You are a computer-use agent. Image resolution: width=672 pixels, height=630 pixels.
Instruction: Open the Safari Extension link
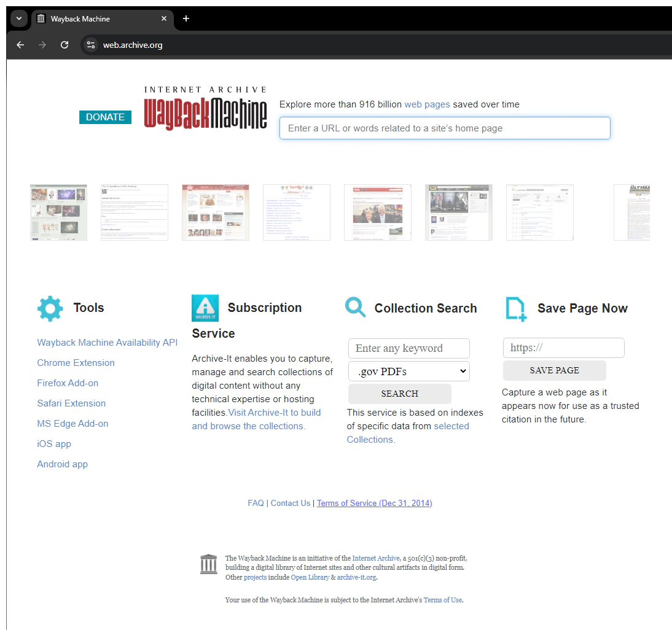[x=71, y=403]
